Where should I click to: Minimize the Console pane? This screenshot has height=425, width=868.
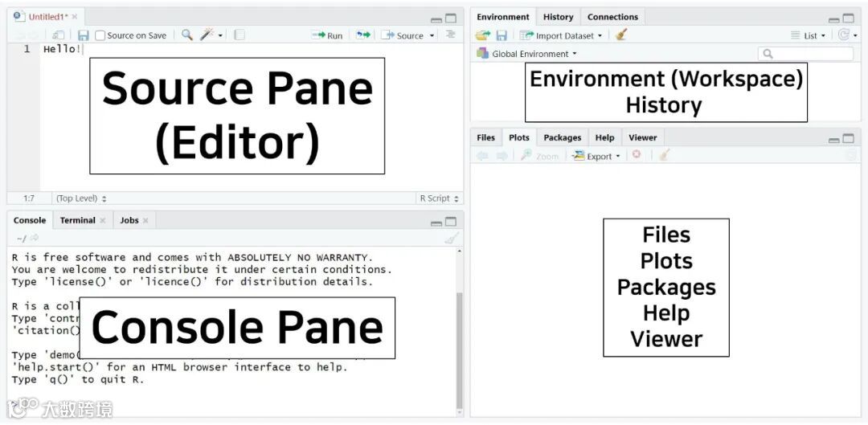click(436, 223)
